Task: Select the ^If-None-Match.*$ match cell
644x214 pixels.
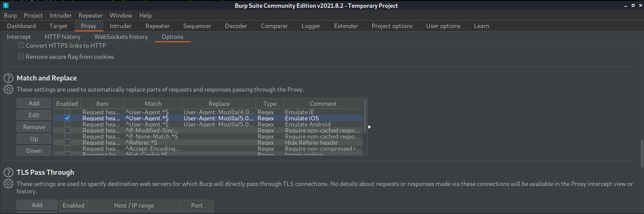Action: 153,136
